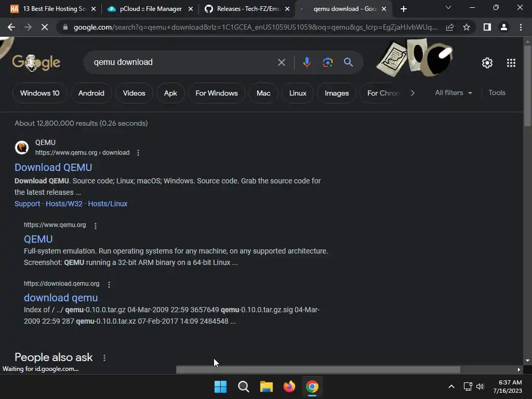Open the volume control in tray
532x399 pixels.
pyautogui.click(x=480, y=387)
